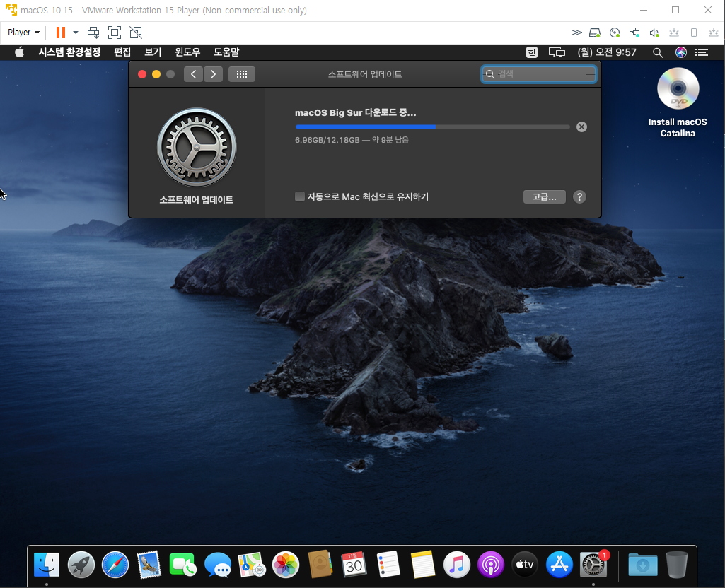Click the 검색 search field

point(539,74)
